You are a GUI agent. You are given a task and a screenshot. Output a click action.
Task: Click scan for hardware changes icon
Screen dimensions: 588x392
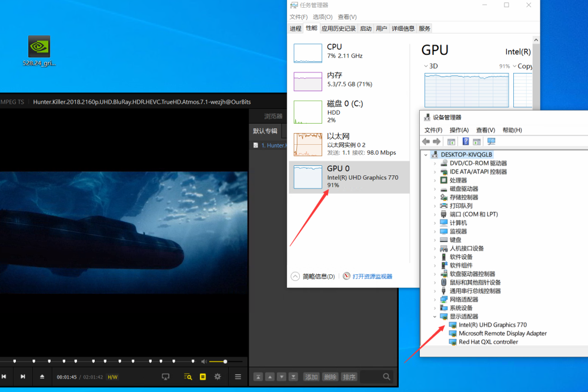[x=491, y=141]
